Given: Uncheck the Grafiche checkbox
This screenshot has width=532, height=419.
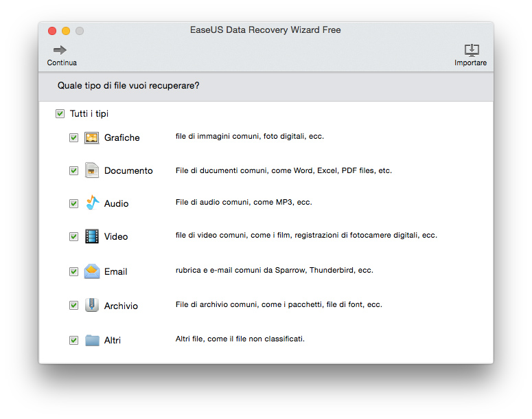Looking at the screenshot, I should pos(73,137).
